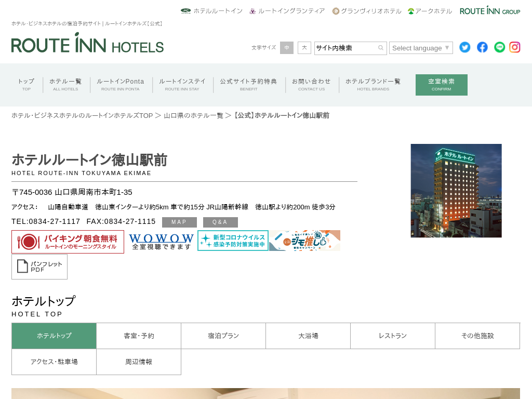Click the サイト内検索 search field
The width and height of the screenshot is (532, 399).
pos(345,48)
